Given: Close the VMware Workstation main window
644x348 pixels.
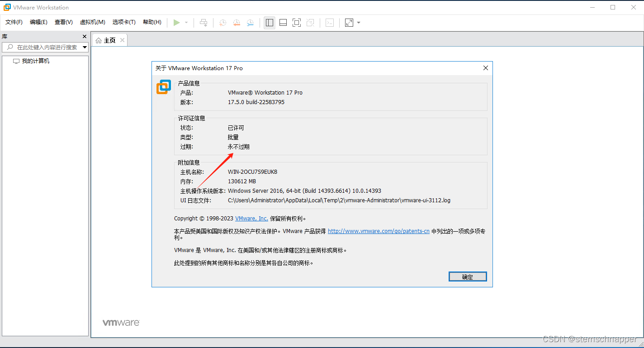Looking at the screenshot, I should click(633, 7).
